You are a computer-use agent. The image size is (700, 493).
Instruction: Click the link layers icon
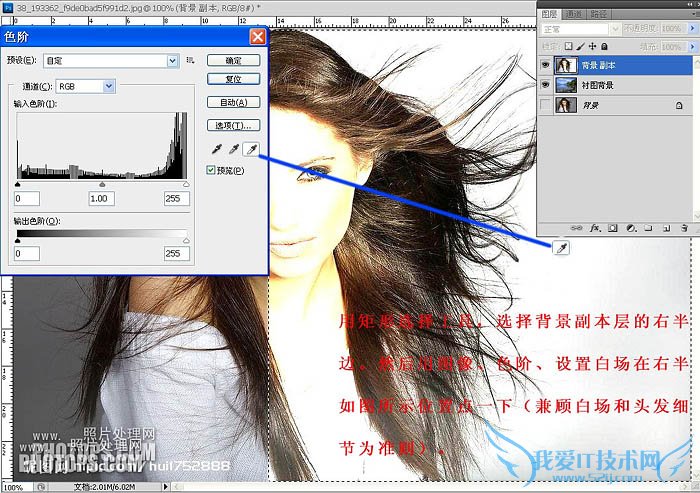577,228
